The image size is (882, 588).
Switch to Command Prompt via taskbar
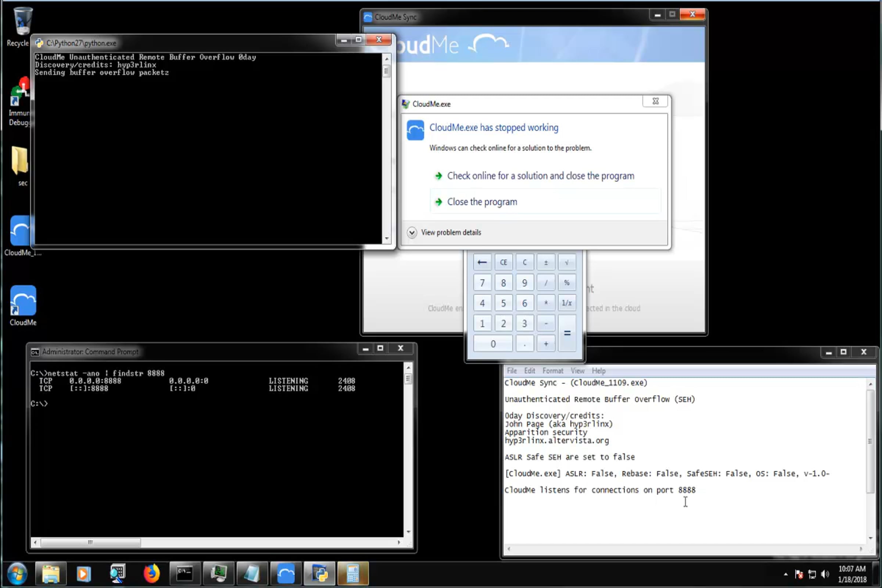point(184,574)
